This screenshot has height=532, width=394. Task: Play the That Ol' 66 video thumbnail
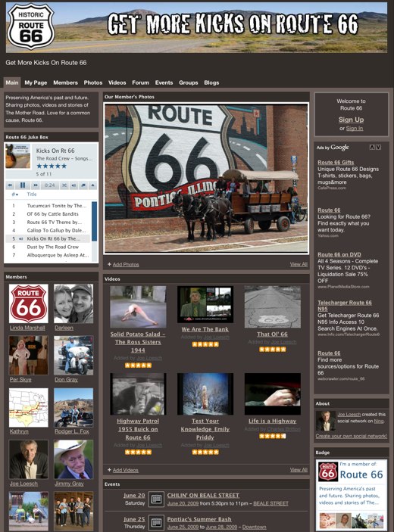(x=273, y=306)
